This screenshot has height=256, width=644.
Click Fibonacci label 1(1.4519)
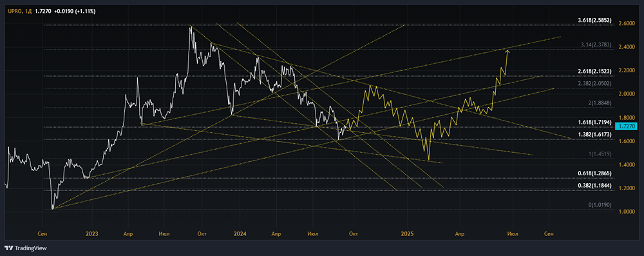[x=600, y=154]
